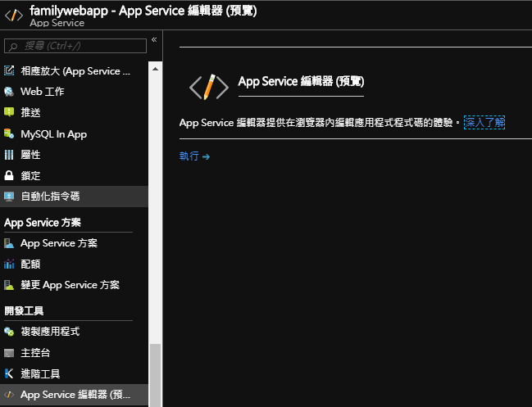Collapse the sidebar with double chevron

(x=154, y=39)
